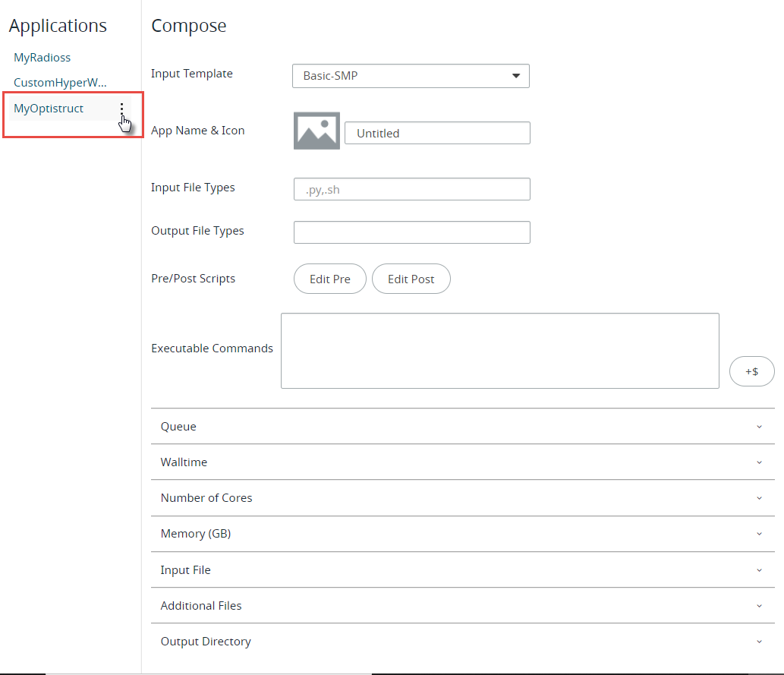Expand the Output Directory section

[462, 642]
